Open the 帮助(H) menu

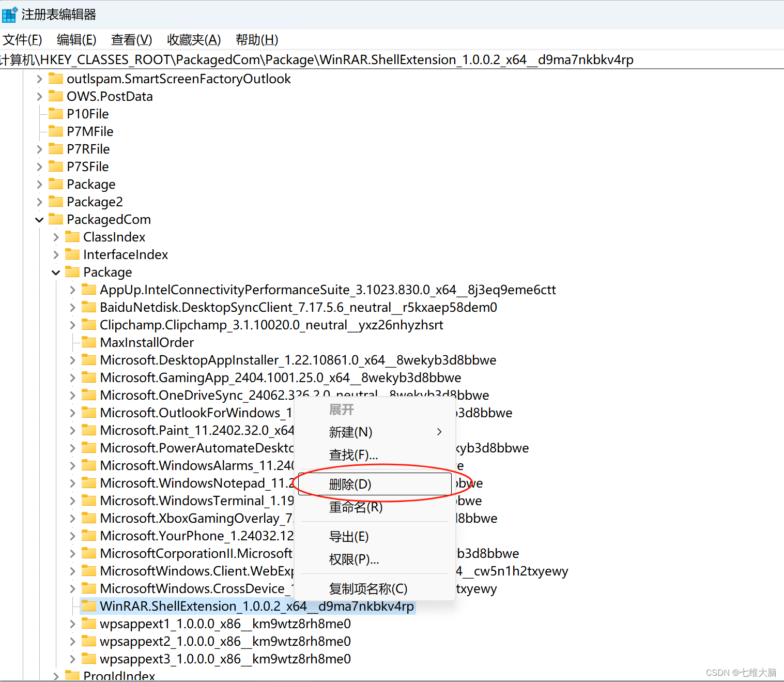[x=257, y=40]
